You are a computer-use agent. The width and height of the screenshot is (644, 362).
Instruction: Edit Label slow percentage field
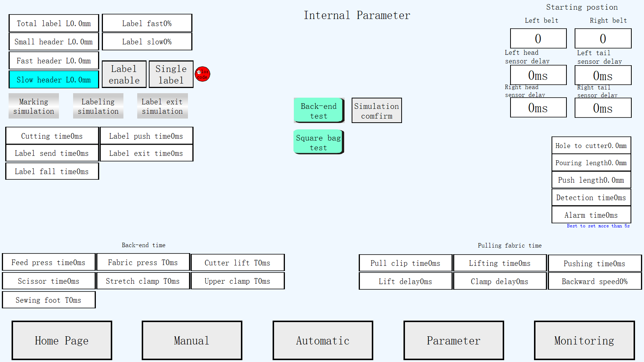(x=147, y=41)
